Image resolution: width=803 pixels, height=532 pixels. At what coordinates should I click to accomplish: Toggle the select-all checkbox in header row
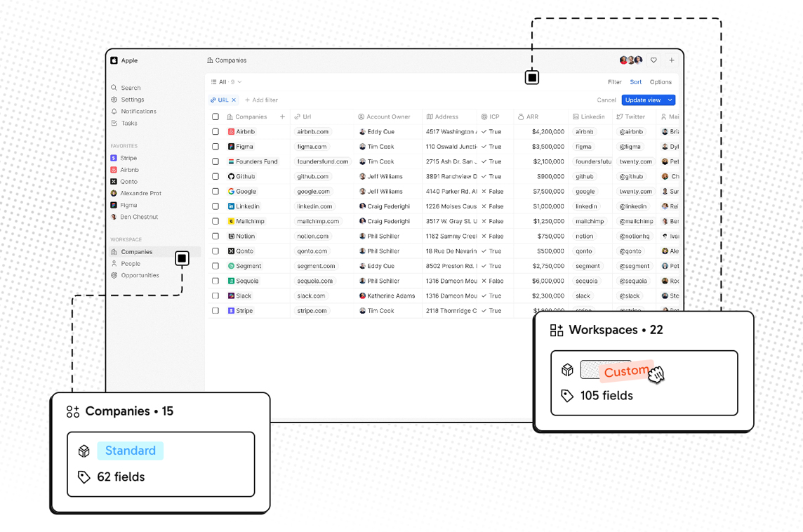click(x=215, y=117)
